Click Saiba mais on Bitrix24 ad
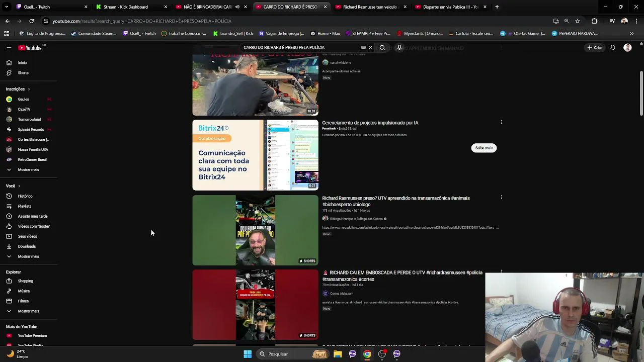Image resolution: width=644 pixels, height=362 pixels. click(x=484, y=148)
